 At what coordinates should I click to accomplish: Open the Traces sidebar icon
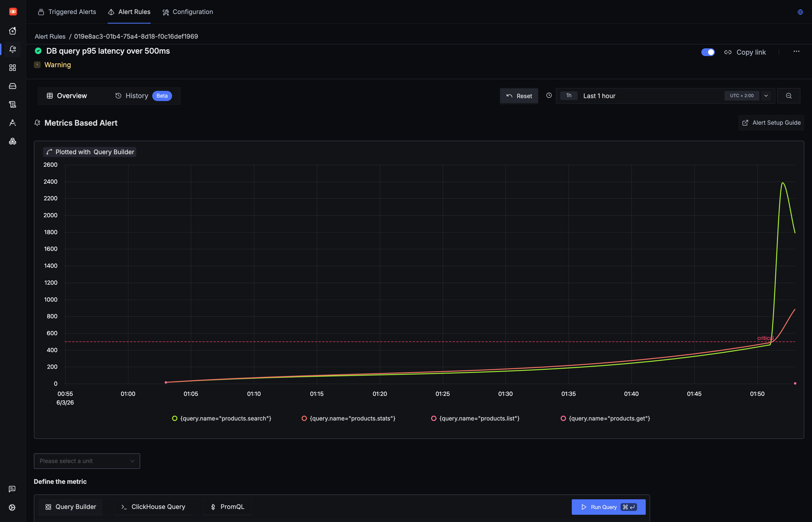(x=13, y=123)
